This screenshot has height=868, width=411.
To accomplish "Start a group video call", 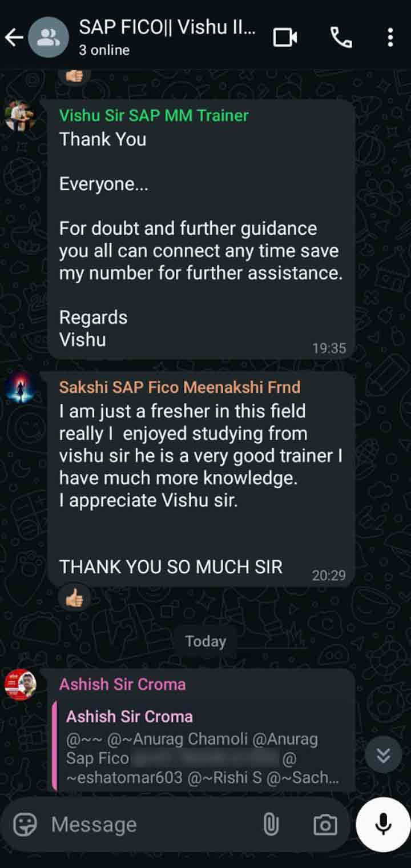I will pyautogui.click(x=285, y=38).
